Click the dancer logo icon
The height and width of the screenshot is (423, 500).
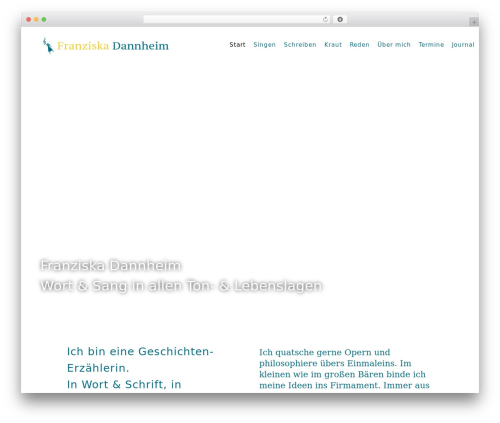click(x=48, y=46)
